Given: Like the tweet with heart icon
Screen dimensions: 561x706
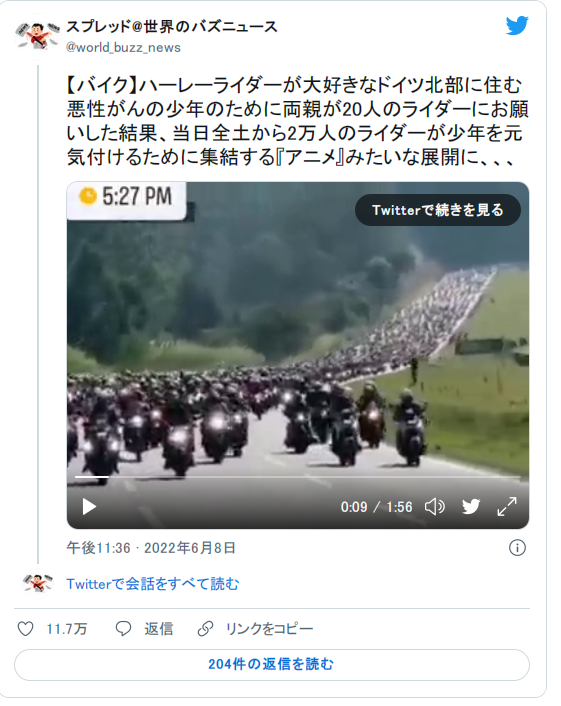Looking at the screenshot, I should coord(25,629).
